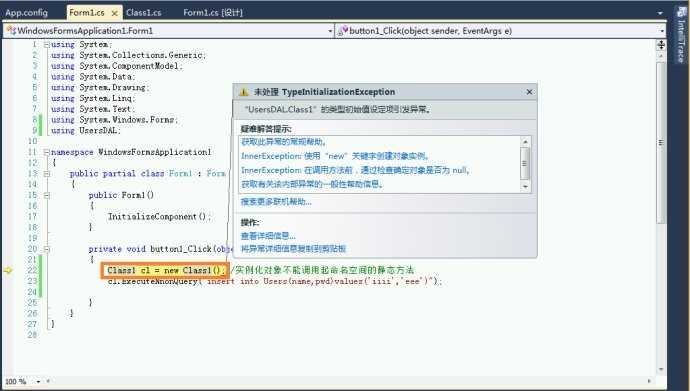The image size is (690, 391).
Task: Collapse the Form1 class region
Action: point(46,174)
